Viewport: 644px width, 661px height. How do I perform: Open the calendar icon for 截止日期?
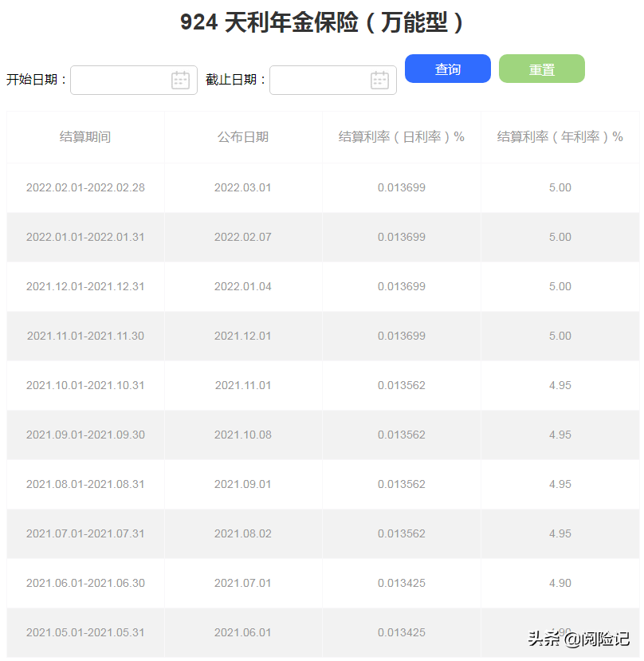pos(379,80)
